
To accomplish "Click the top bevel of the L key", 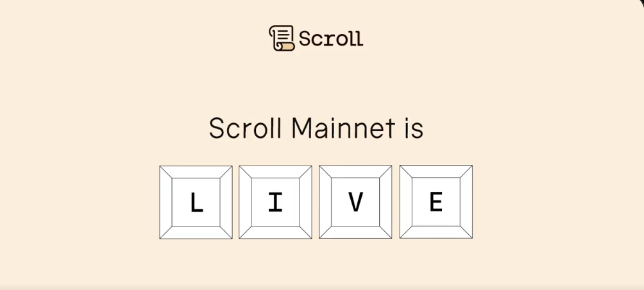I will (x=196, y=172).
